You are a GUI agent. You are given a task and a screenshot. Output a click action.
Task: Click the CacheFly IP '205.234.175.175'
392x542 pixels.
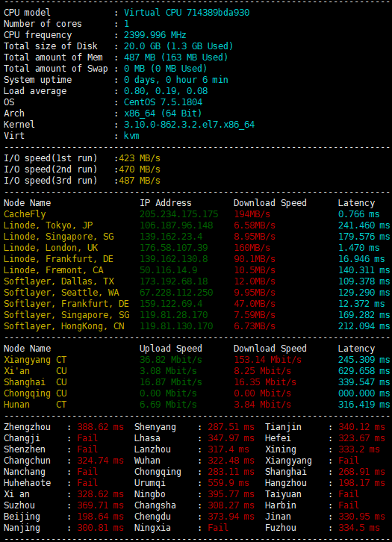(x=178, y=214)
